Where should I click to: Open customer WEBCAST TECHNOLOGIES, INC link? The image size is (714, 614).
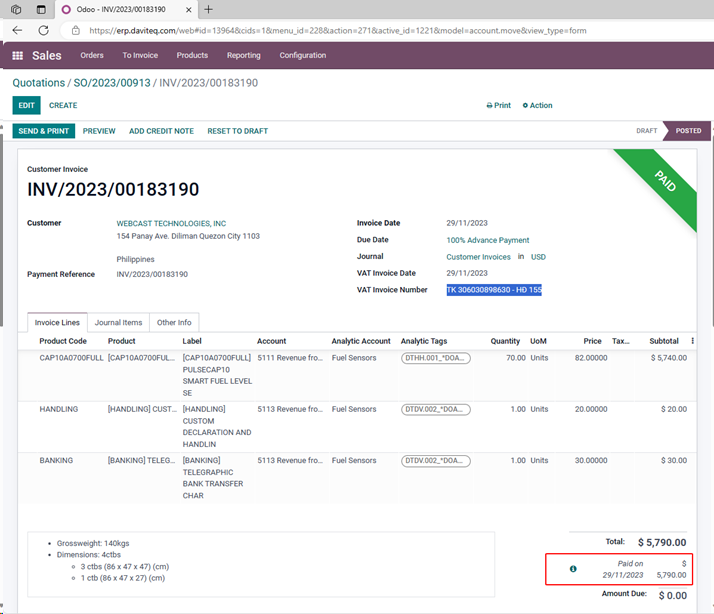pyautogui.click(x=171, y=223)
